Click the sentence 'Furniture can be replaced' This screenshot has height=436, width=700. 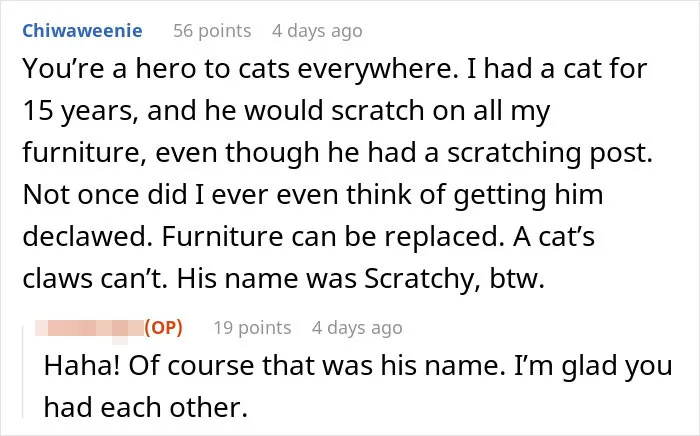[x=332, y=237]
